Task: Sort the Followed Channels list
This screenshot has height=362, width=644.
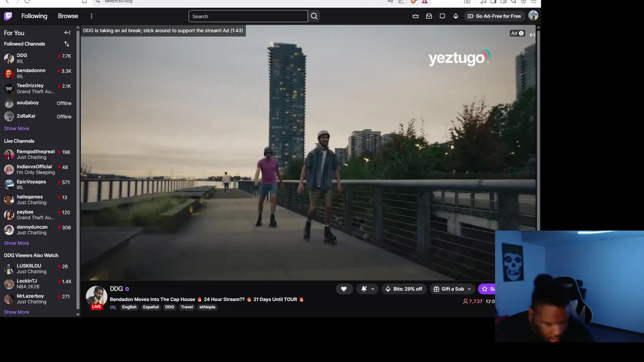Action: click(66, 44)
